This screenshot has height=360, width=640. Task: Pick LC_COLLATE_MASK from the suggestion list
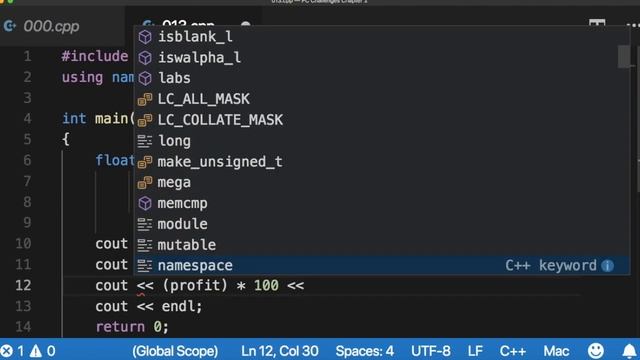[382, 120]
